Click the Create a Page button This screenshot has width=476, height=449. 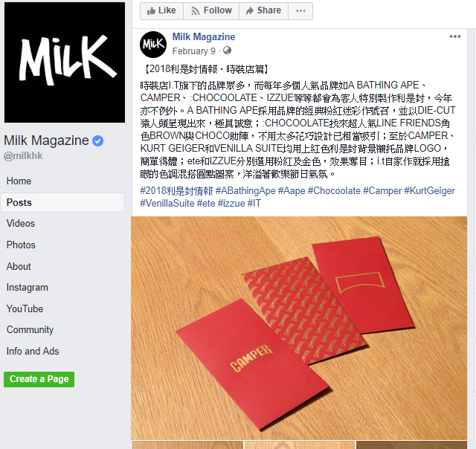point(39,379)
